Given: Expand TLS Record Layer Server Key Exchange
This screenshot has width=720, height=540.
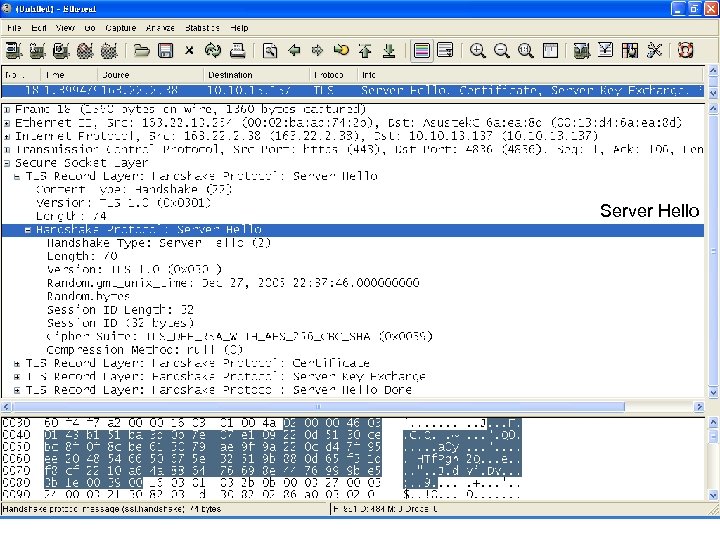Looking at the screenshot, I should pos(17,377).
